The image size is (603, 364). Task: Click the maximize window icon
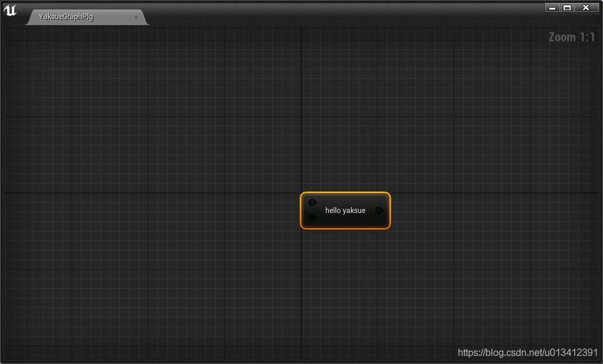pos(567,7)
